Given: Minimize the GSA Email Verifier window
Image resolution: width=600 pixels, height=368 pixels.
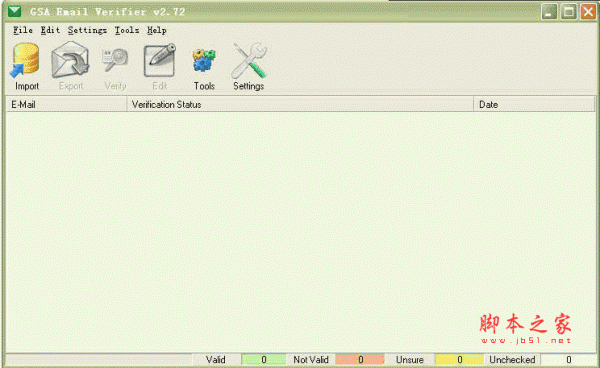Looking at the screenshot, I should (x=549, y=12).
